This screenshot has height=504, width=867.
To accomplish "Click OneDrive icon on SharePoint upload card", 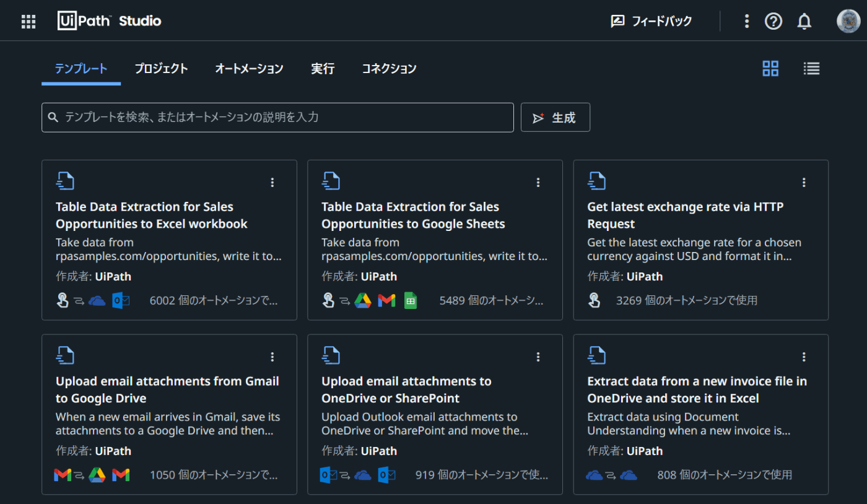I will [363, 476].
